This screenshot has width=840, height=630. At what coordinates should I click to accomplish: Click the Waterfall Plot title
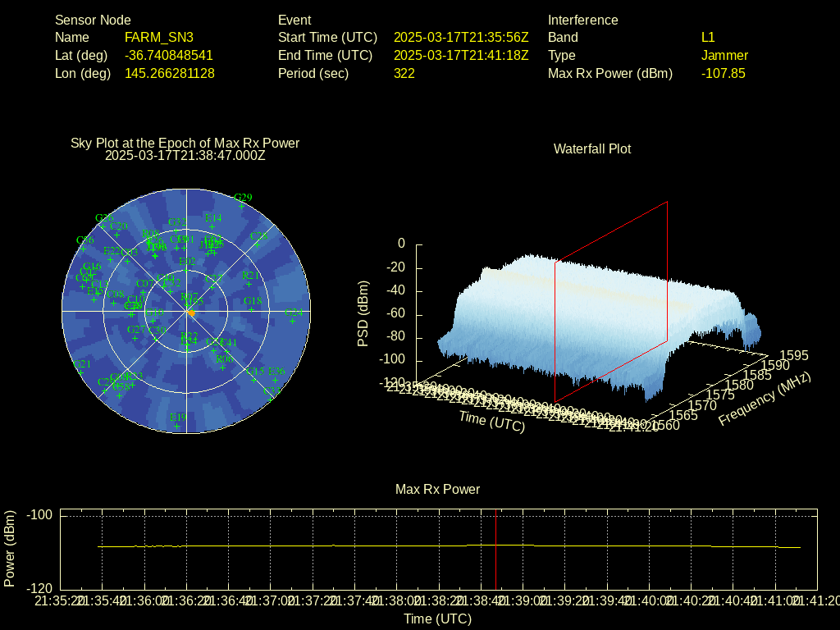click(x=592, y=149)
